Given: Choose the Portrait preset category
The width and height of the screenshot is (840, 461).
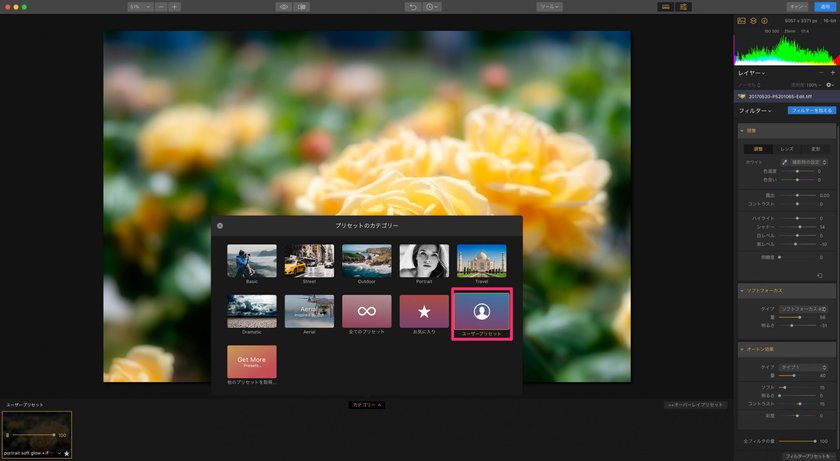Looking at the screenshot, I should [x=424, y=261].
